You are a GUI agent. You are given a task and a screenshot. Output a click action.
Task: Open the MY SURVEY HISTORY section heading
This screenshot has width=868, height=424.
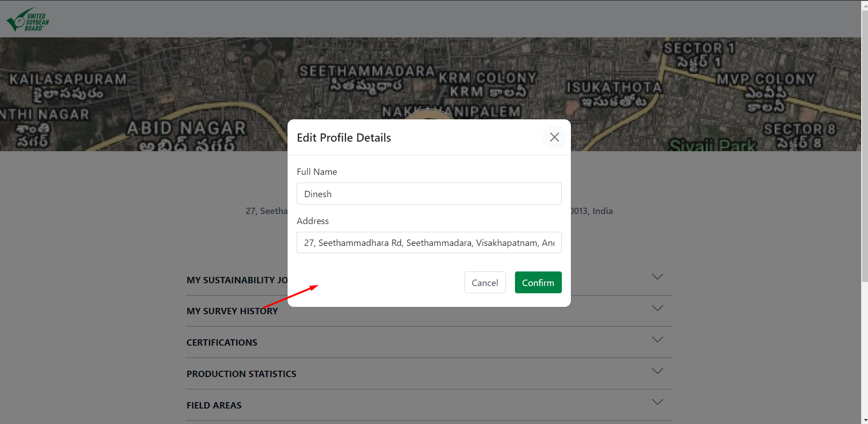(x=232, y=312)
